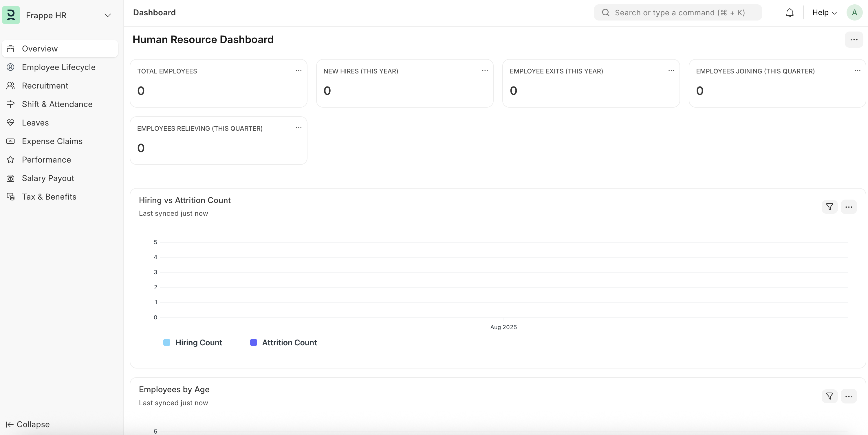Select Tax & Benefits in sidebar
This screenshot has width=868, height=435.
click(49, 197)
